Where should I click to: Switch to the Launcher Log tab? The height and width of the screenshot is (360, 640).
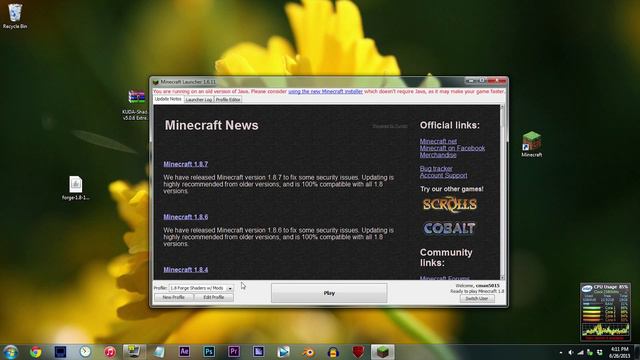(x=198, y=100)
